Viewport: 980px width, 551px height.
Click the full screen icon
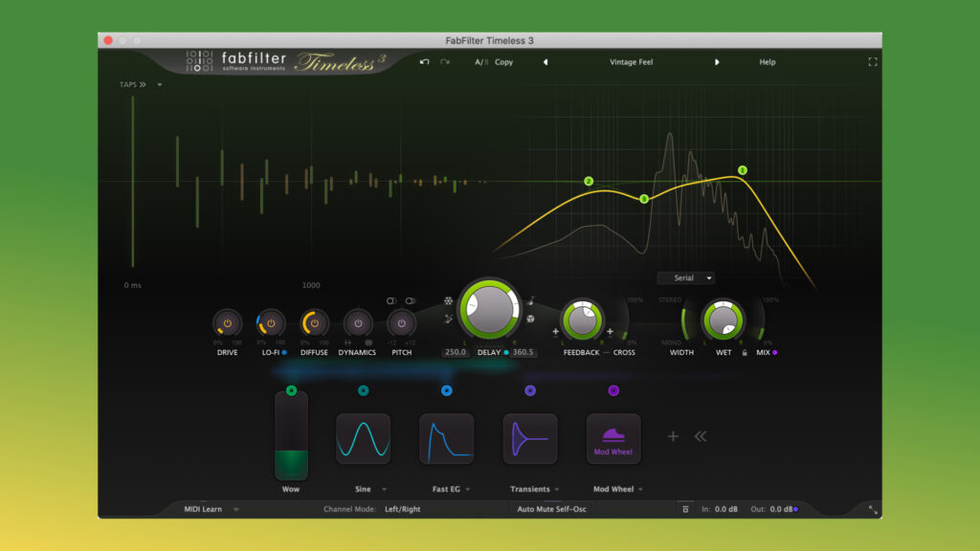click(x=872, y=62)
